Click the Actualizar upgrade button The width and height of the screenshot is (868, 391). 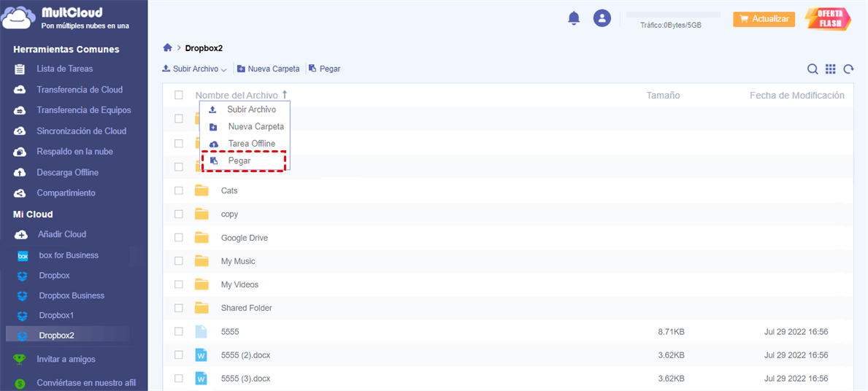pos(764,19)
